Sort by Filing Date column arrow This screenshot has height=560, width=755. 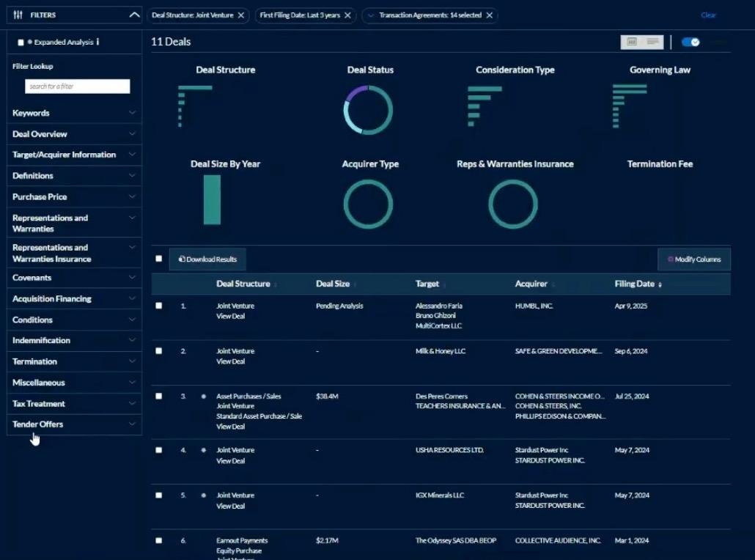pyautogui.click(x=660, y=284)
